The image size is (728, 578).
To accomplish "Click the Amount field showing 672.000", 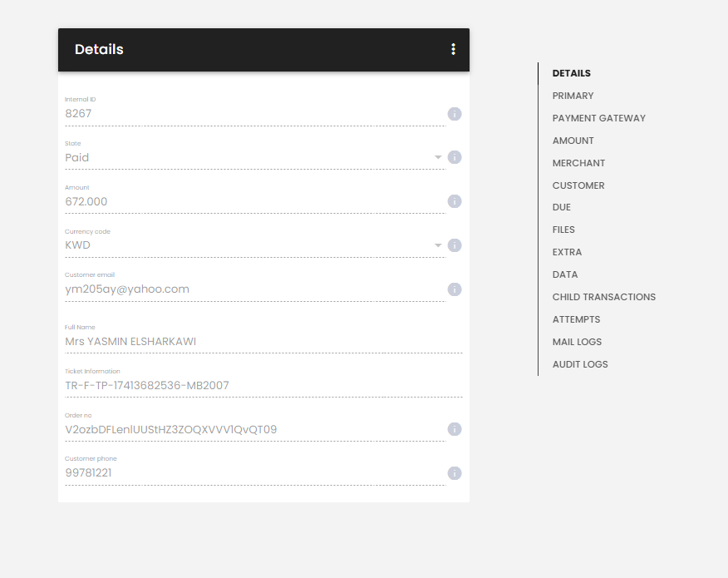I will [255, 201].
